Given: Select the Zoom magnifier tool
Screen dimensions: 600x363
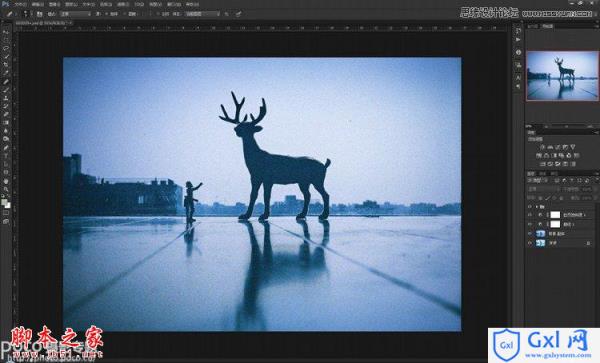Looking at the screenshot, I should 6,189.
